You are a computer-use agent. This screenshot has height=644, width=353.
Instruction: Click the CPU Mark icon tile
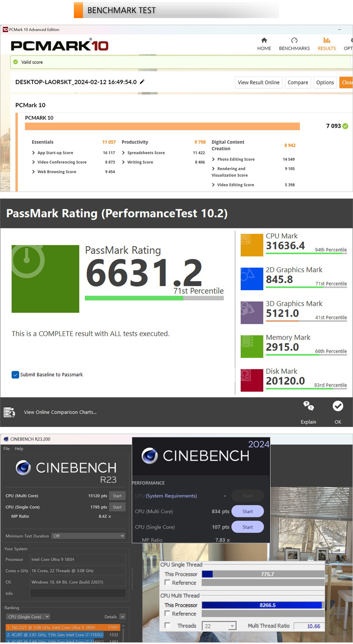click(252, 245)
